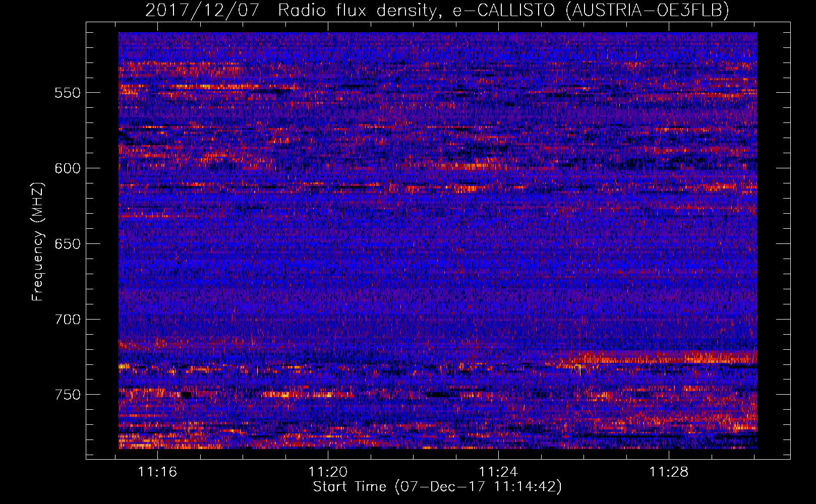Click the 750 frequency tick label

(x=68, y=395)
